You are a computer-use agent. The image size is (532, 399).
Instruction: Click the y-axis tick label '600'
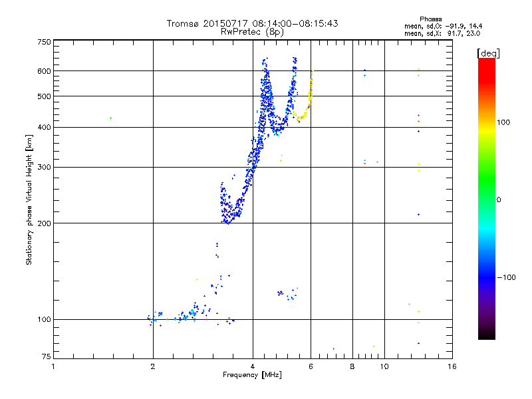(44, 71)
